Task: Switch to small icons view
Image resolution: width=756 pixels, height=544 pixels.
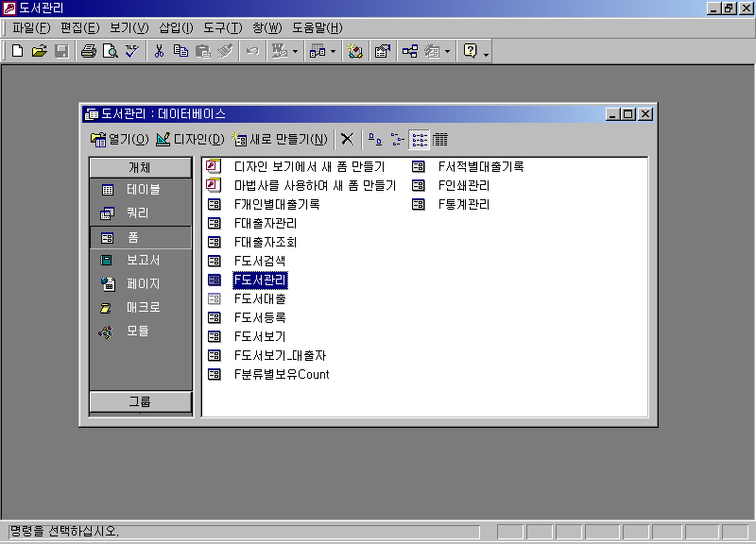Action: (397, 140)
